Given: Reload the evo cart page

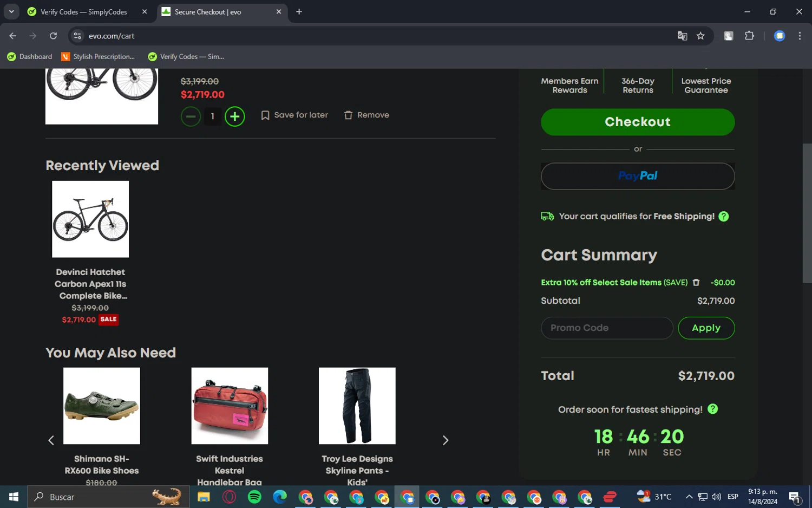Looking at the screenshot, I should coord(53,36).
